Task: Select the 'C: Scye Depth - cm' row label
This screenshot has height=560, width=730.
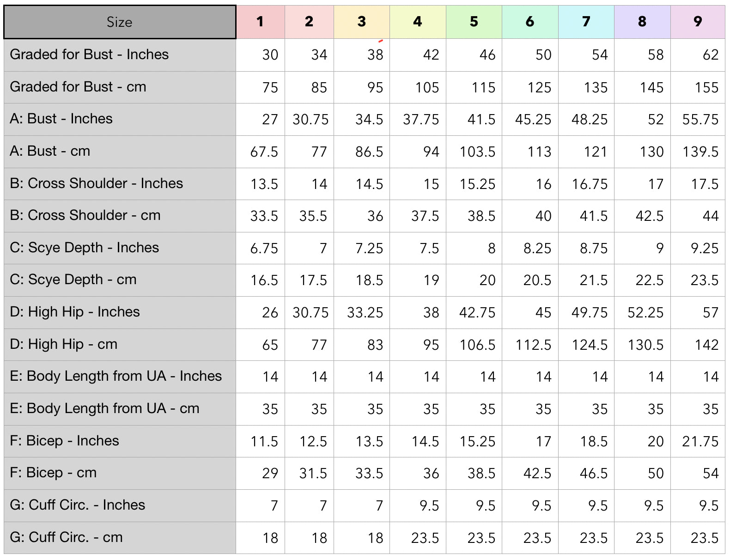Action: [73, 280]
